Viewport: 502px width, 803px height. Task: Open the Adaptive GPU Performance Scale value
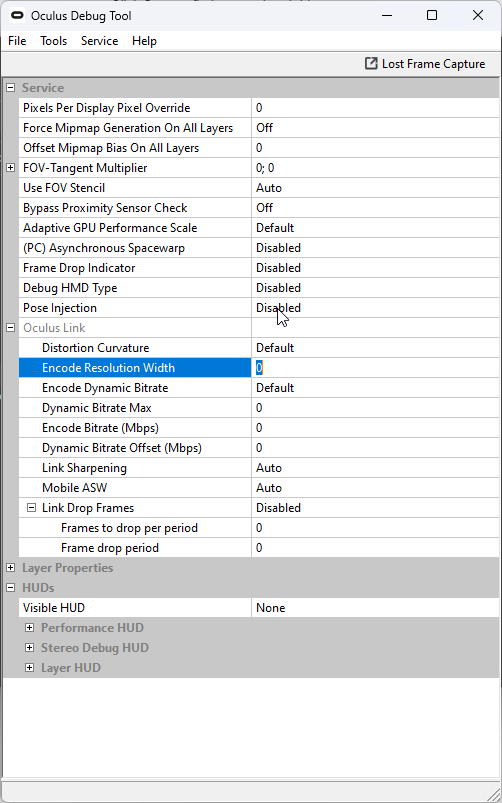pyautogui.click(x=375, y=228)
